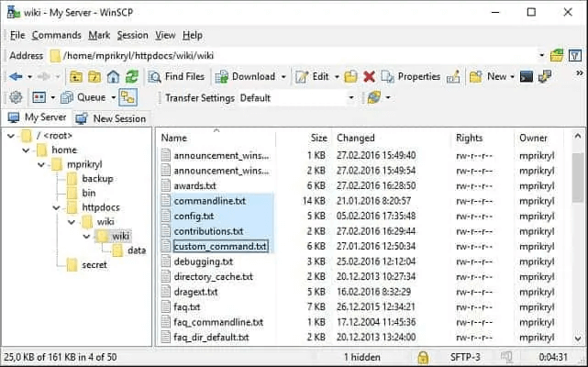
Task: Collapse the httpdocs tree node
Action: pos(56,207)
